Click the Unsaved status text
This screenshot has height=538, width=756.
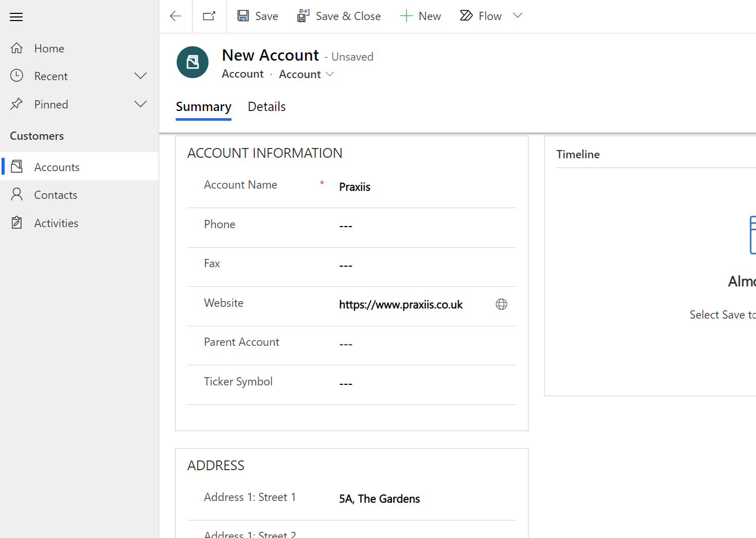[352, 57]
